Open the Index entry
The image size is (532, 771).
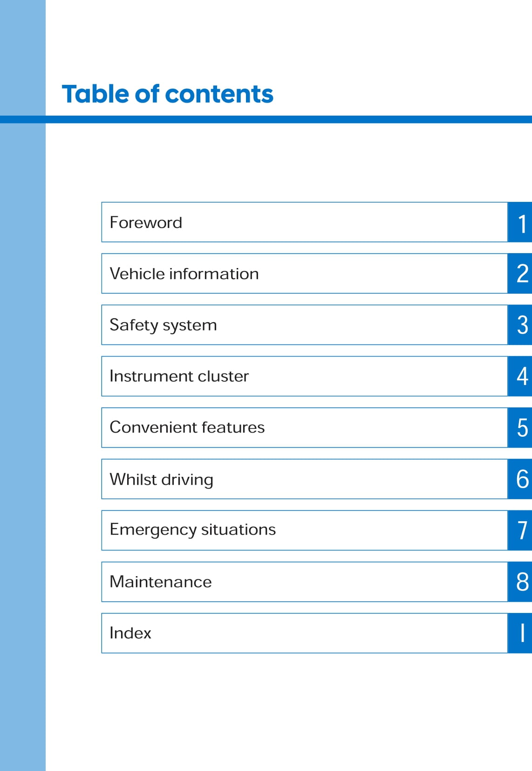pos(304,633)
